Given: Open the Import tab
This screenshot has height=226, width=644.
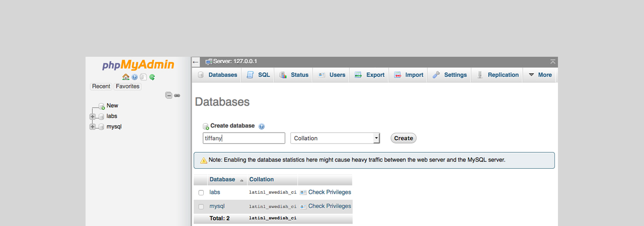Looking at the screenshot, I should [408, 75].
